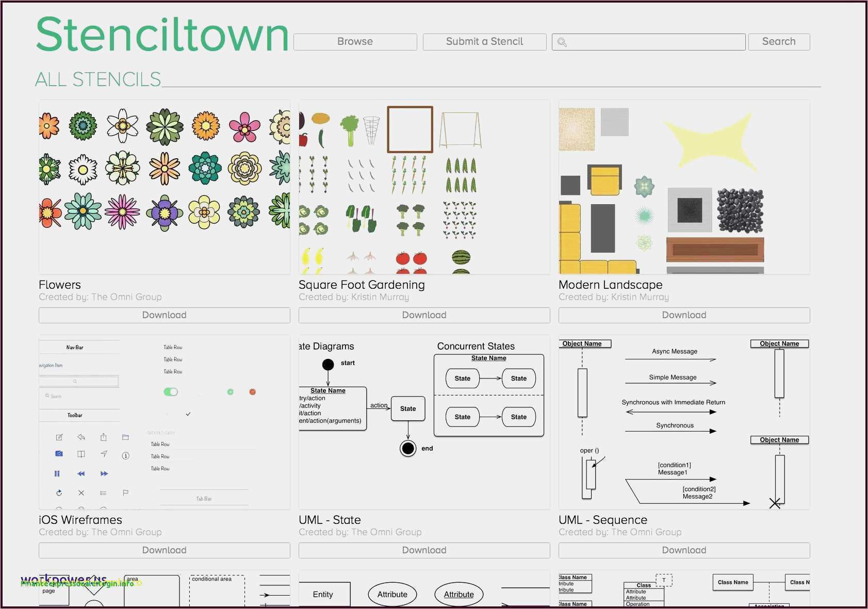Click the checkmark in the iOS Wireframes preview
Screen dimensions: 868x609
pos(188,414)
